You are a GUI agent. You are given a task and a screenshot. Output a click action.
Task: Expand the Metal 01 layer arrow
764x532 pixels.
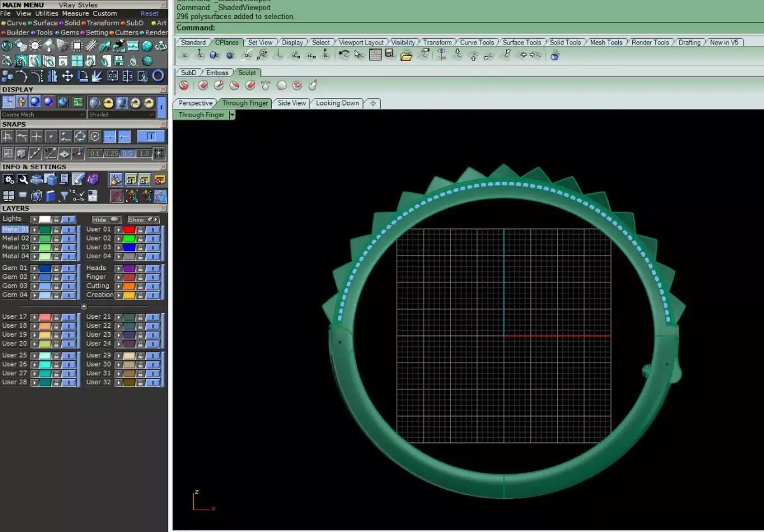(34, 230)
